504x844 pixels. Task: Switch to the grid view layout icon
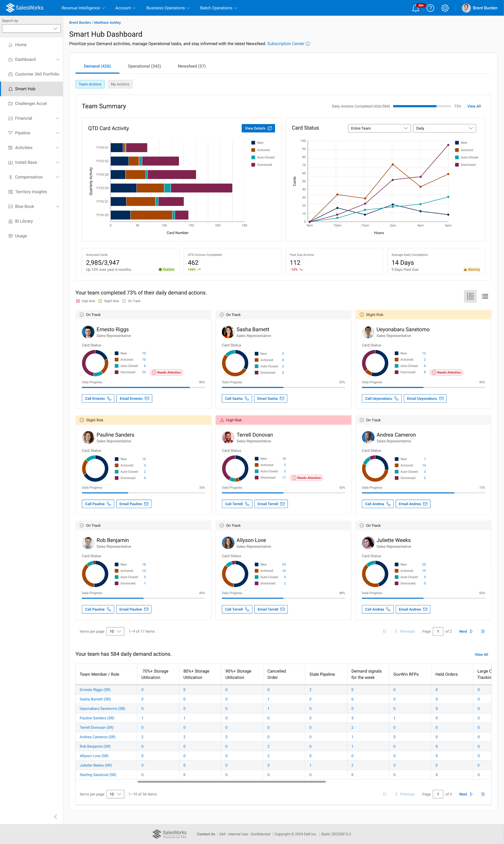pyautogui.click(x=470, y=296)
